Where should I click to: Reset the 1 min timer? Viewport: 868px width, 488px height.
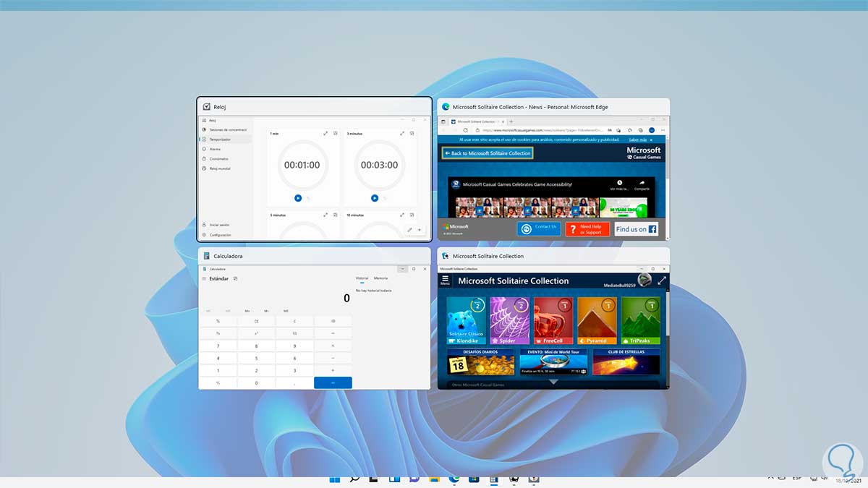tap(307, 198)
